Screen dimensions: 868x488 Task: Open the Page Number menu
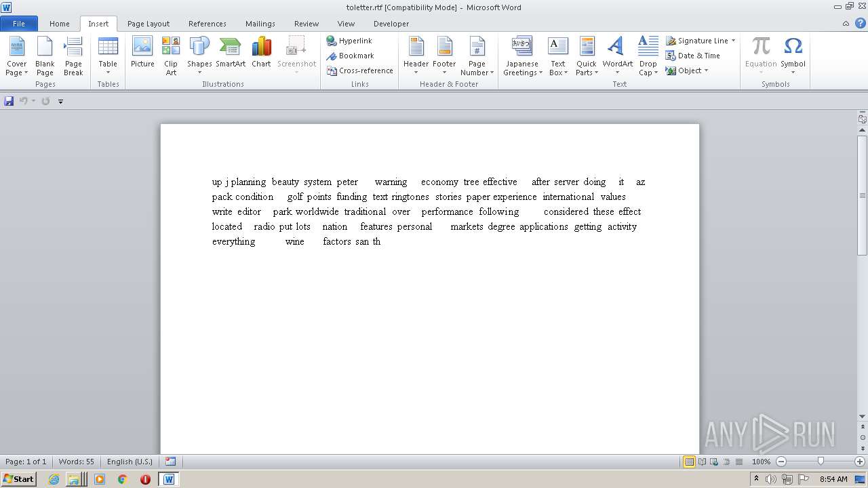477,56
